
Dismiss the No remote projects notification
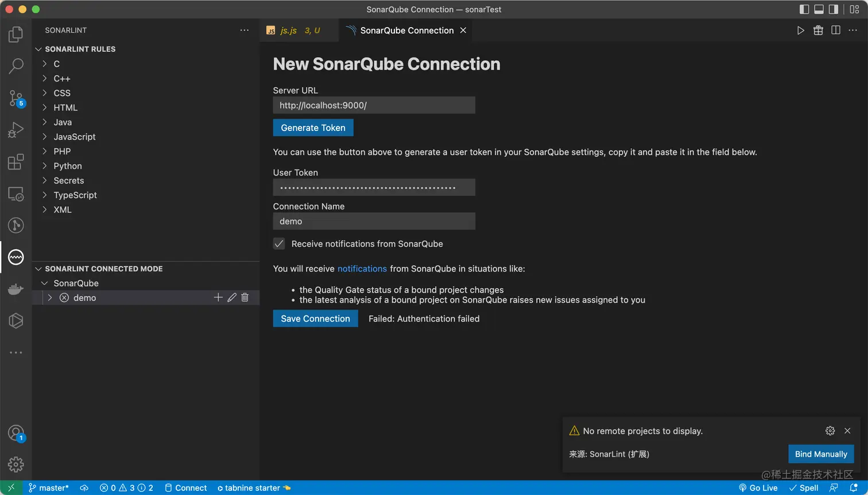[847, 431]
